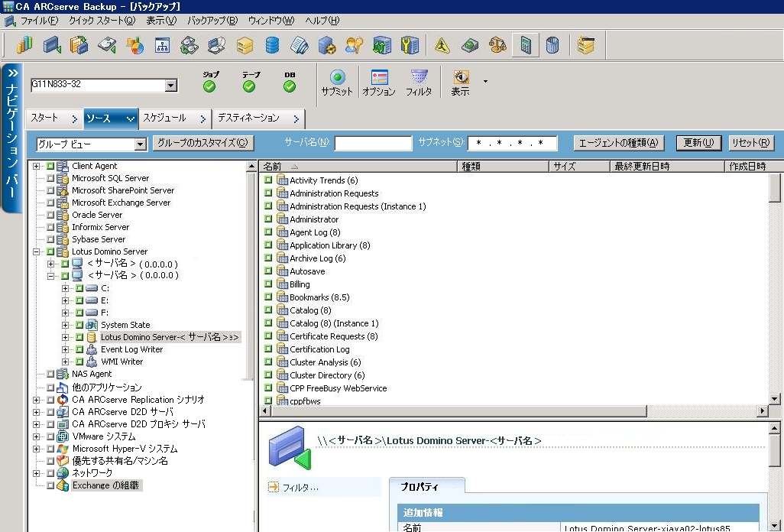Click the file list horizontal scrollbar
This screenshot has height=532, width=784.
coord(512,411)
